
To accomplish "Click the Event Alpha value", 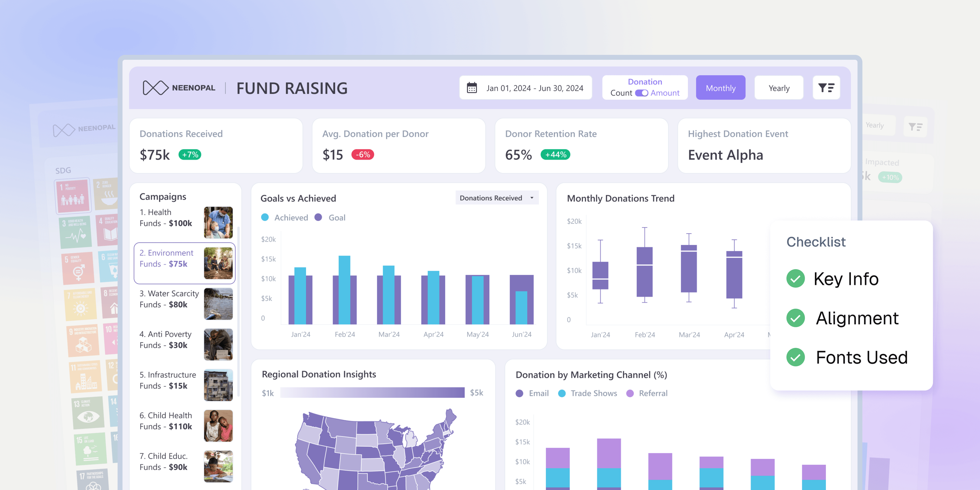I will click(x=725, y=155).
